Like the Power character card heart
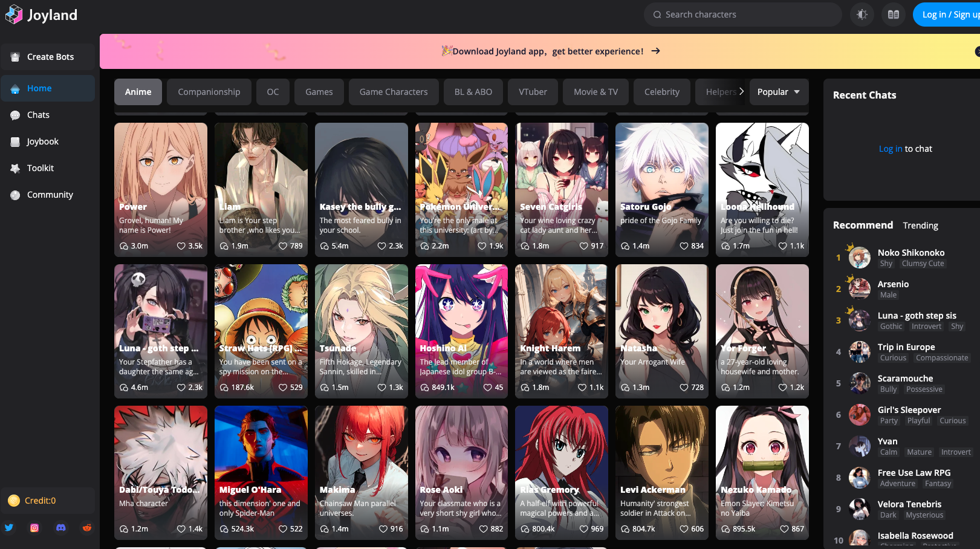 [x=181, y=246]
